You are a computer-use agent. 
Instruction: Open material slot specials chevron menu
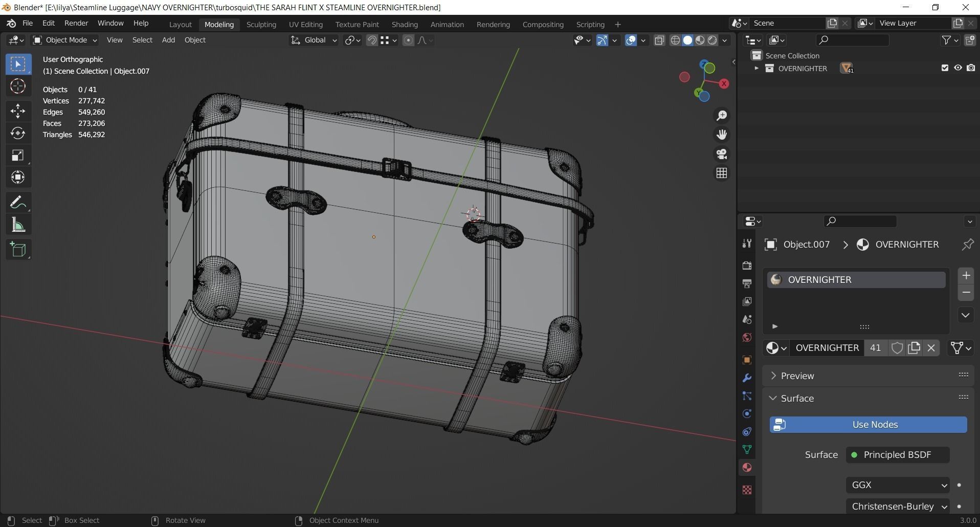tap(966, 315)
